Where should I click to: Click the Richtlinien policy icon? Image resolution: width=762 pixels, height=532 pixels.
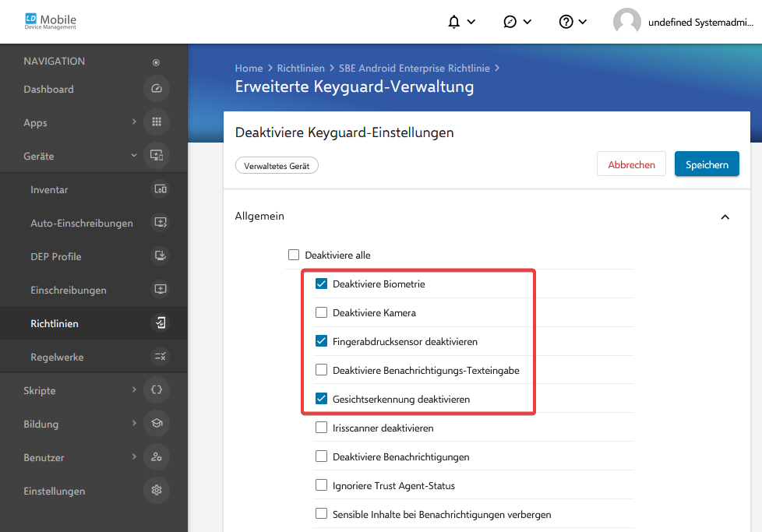(161, 323)
